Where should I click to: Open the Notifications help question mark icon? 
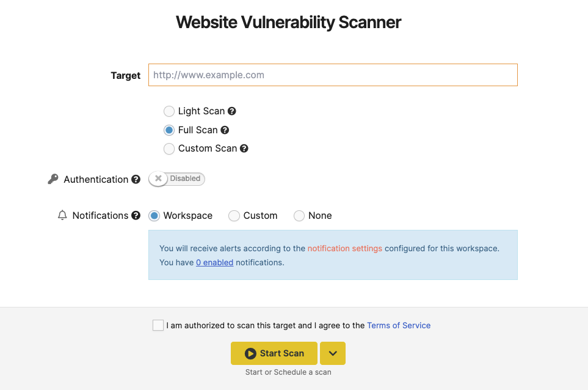pos(134,215)
